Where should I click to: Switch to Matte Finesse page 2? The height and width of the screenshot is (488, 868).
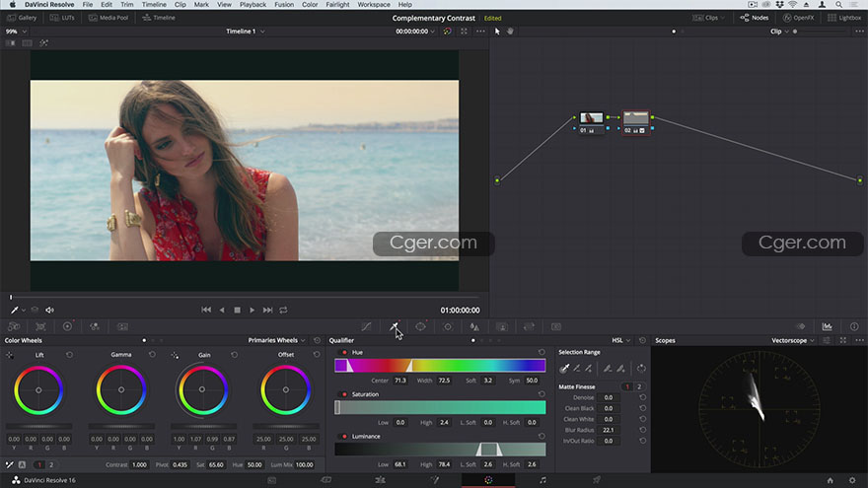coord(639,386)
